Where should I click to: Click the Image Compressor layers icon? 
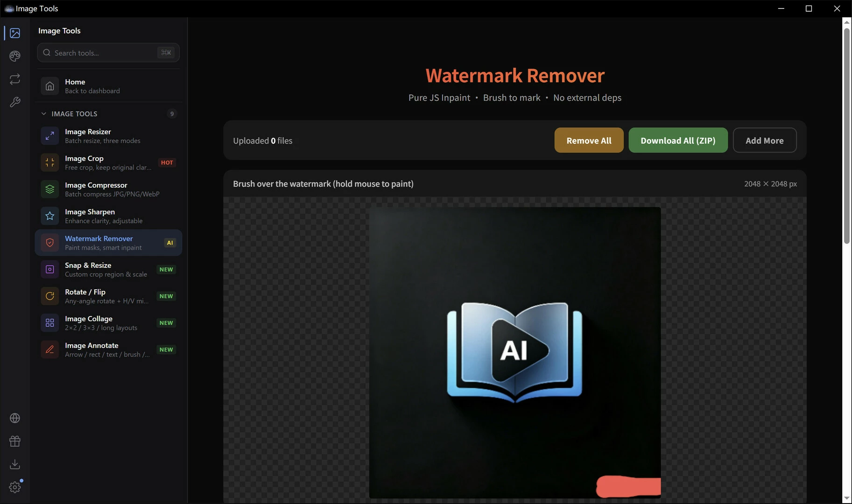49,189
